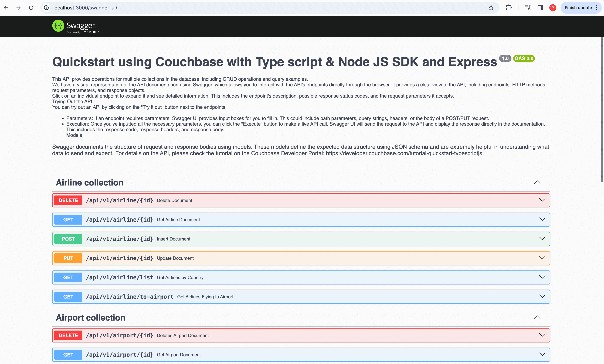604x364 pixels.
Task: Expand GET Get Airline Document chevron
Action: [x=542, y=219]
